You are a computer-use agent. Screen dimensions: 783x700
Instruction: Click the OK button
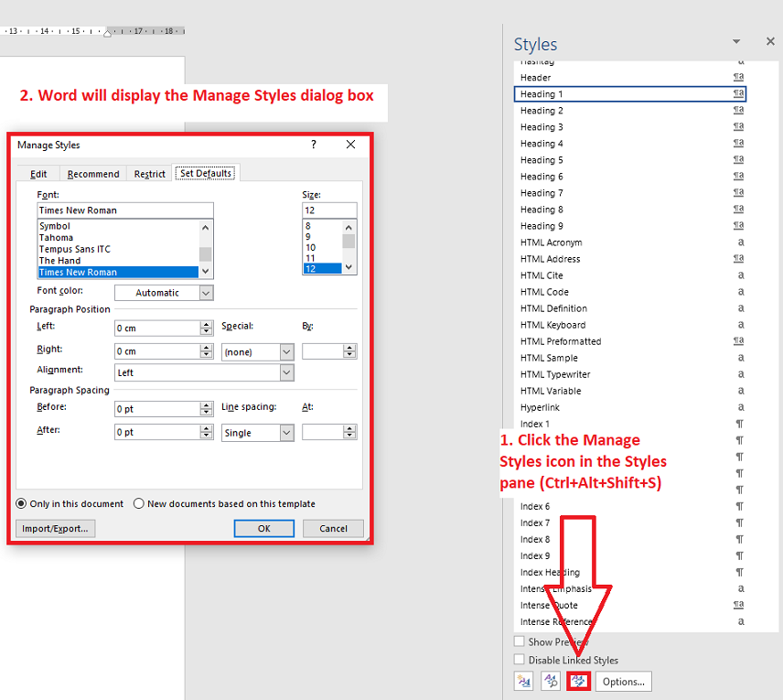pyautogui.click(x=263, y=528)
